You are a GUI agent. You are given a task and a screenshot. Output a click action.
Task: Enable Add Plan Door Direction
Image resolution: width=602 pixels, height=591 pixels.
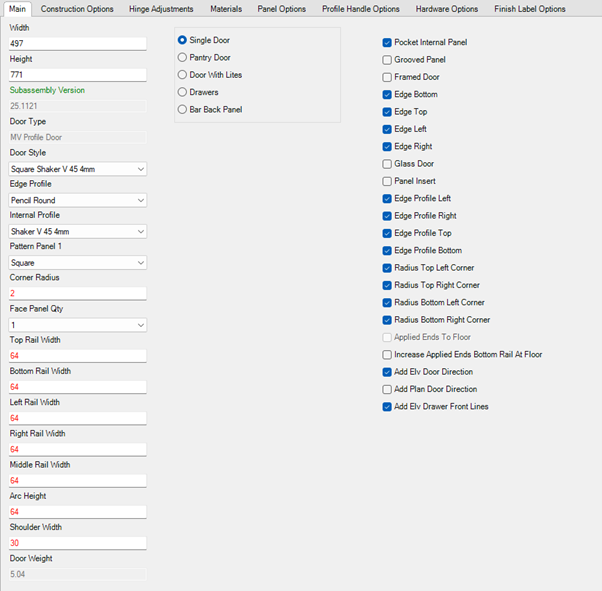[x=387, y=389]
